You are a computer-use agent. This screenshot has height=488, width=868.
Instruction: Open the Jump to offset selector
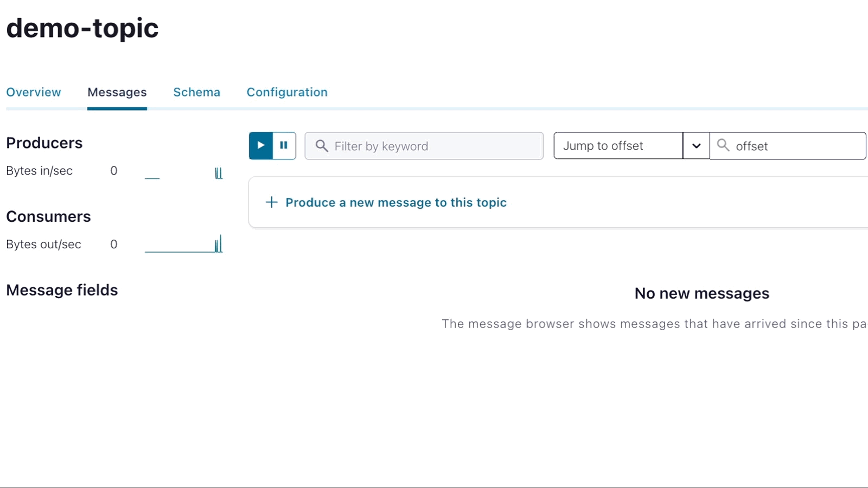618,146
